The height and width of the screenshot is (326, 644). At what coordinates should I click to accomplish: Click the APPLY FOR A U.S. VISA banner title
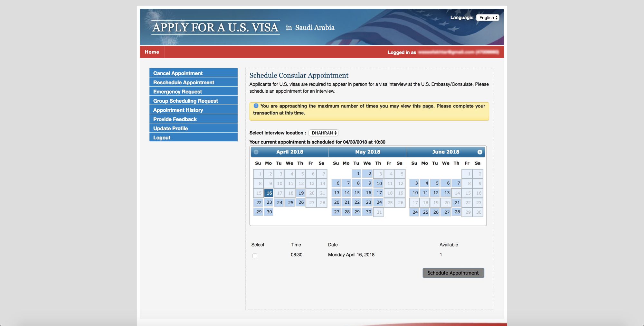(x=215, y=28)
